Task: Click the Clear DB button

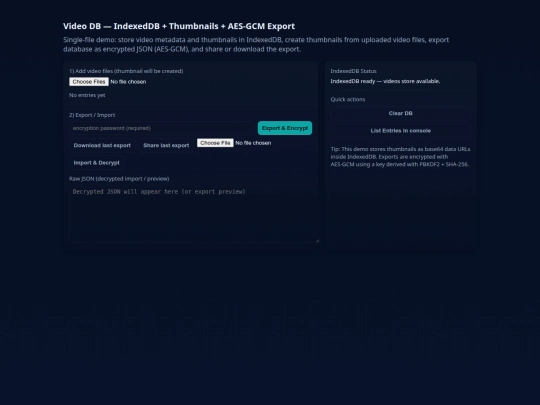Action: pyautogui.click(x=401, y=113)
